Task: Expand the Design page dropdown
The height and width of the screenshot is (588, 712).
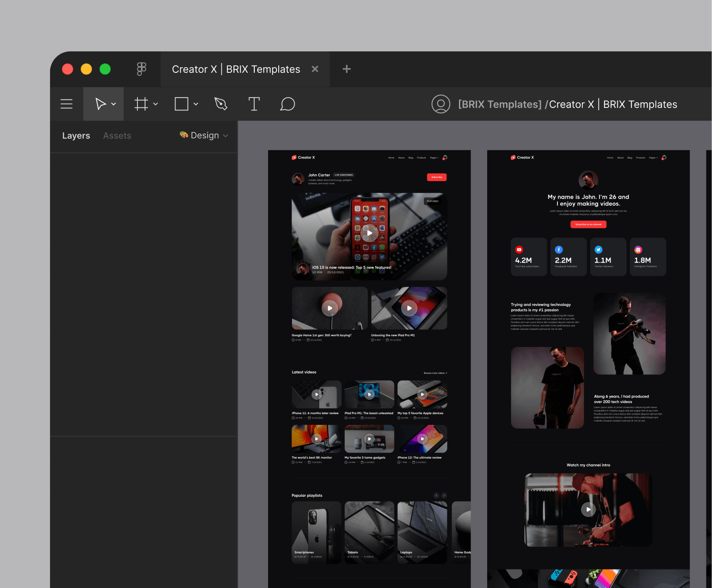Action: coord(204,135)
